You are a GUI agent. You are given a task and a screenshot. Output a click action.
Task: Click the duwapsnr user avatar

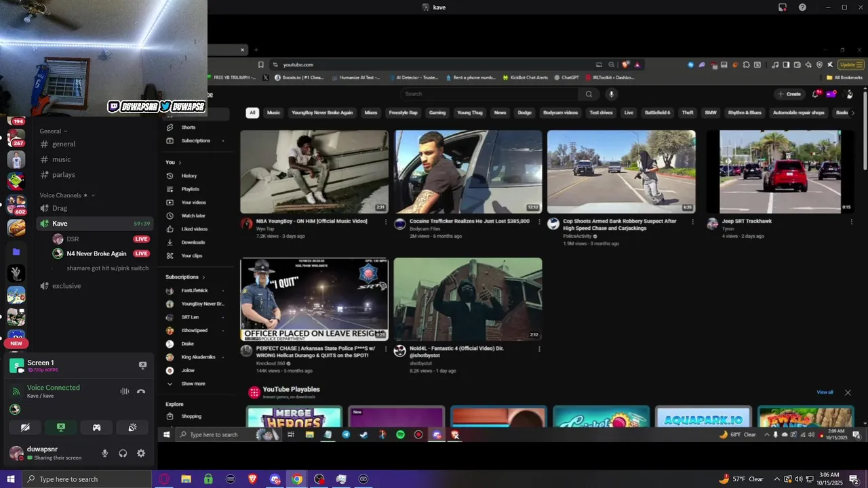16,453
